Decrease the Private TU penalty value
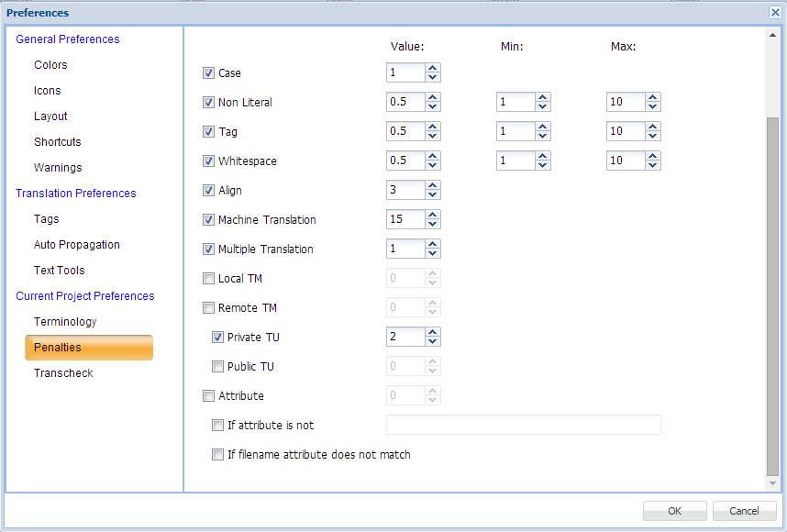This screenshot has height=532, width=787. pos(432,342)
